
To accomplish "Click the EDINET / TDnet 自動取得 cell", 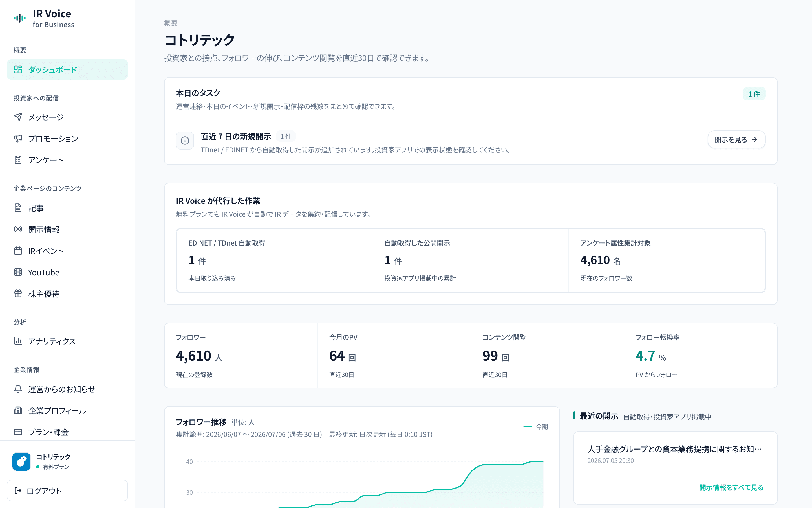I will (x=275, y=260).
